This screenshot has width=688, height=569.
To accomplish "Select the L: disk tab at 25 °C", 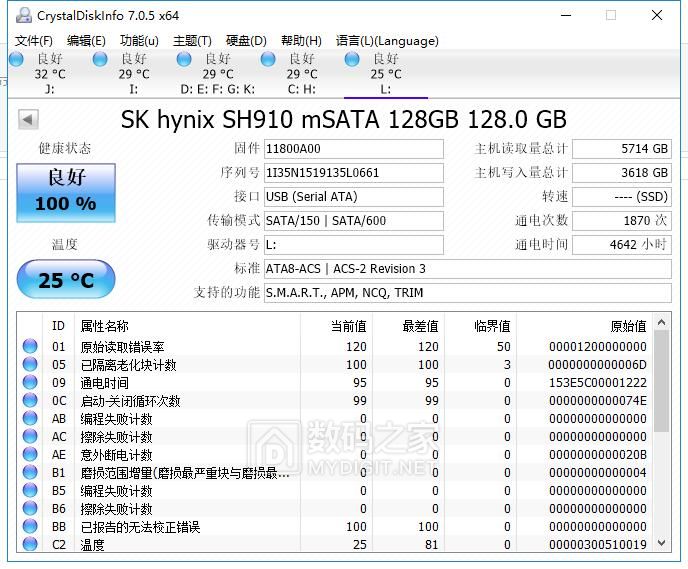I will [386, 73].
